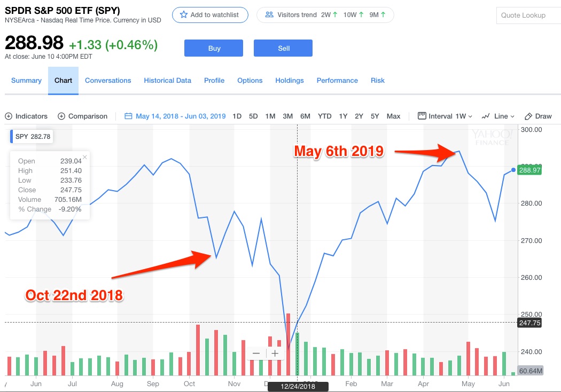Image resolution: width=561 pixels, height=392 pixels.
Task: Click the Comparison plus icon
Action: 61,116
